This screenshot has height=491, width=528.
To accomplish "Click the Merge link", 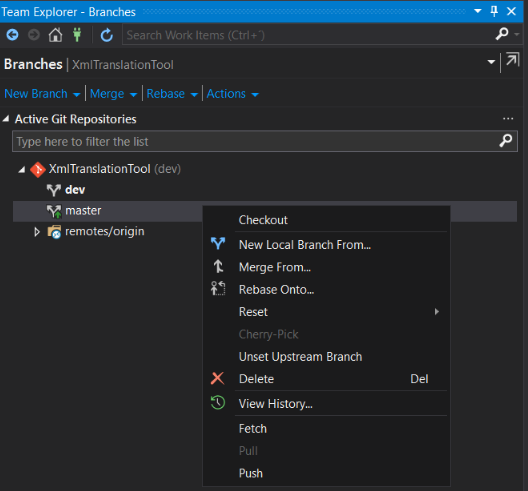I will (x=107, y=94).
